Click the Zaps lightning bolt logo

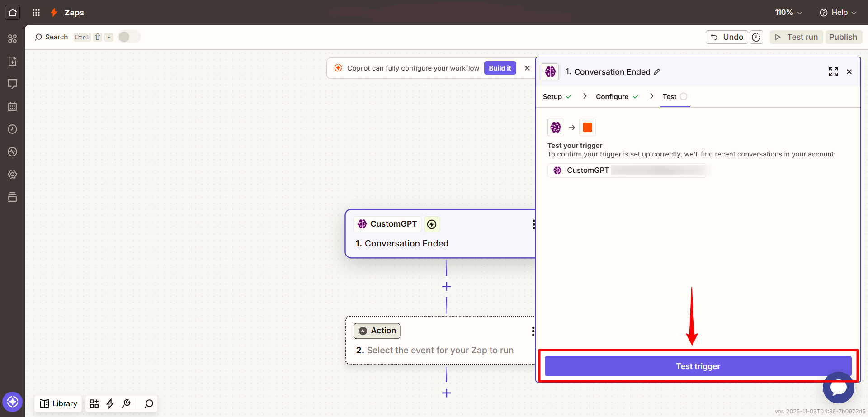tap(54, 13)
